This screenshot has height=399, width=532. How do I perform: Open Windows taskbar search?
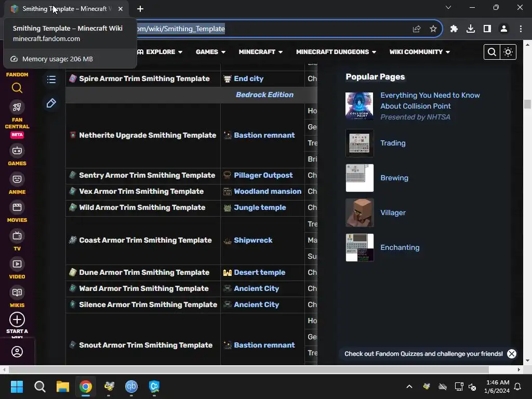coord(39,387)
